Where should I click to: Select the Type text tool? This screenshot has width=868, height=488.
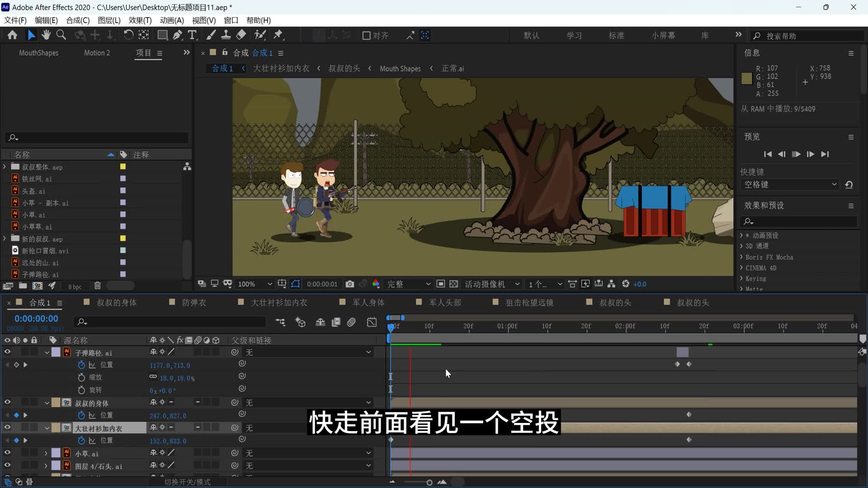pyautogui.click(x=193, y=35)
